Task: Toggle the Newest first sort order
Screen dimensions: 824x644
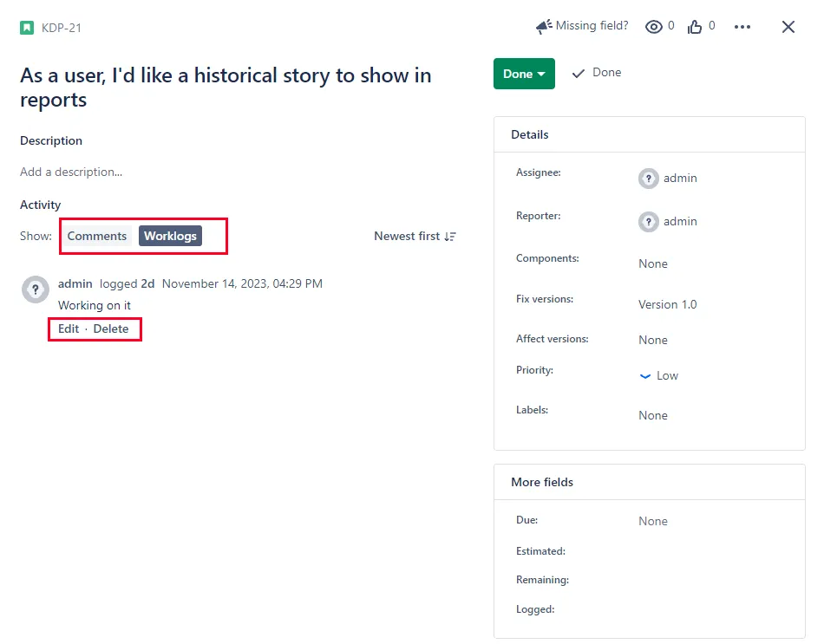Action: pos(415,237)
